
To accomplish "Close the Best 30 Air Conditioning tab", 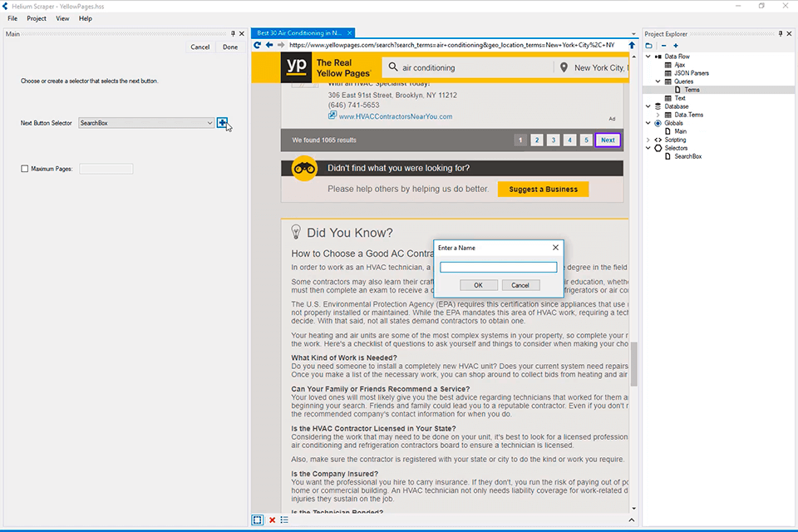I will point(350,32).
